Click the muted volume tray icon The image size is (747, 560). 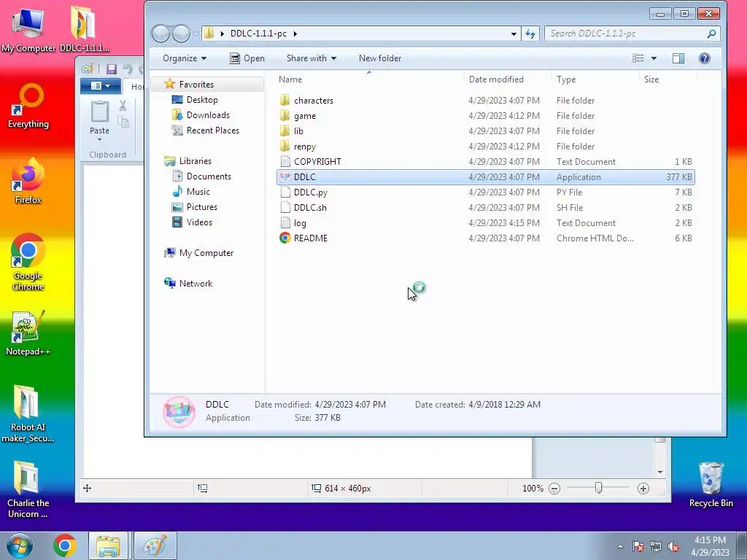coord(673,547)
